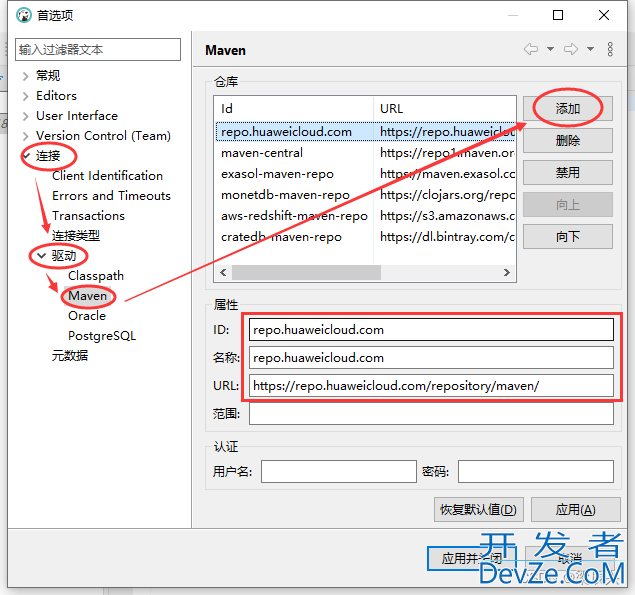635x595 pixels.
Task: Open the Transactions preference page
Action: [88, 215]
